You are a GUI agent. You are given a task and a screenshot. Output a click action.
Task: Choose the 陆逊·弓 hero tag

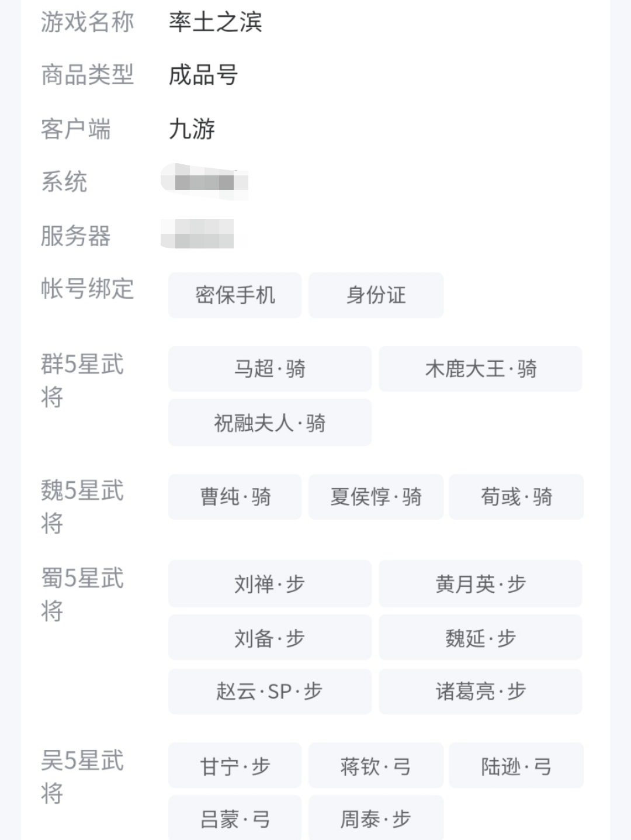pos(516,766)
